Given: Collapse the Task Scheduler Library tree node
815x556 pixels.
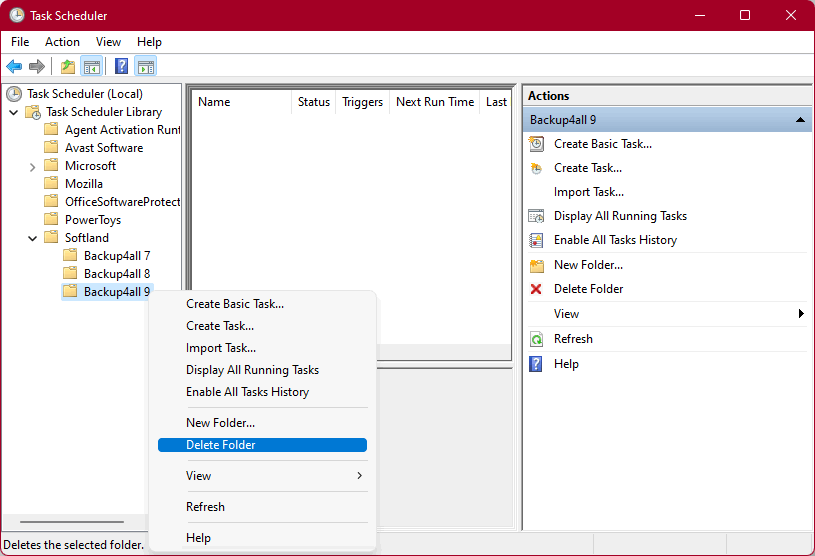Looking at the screenshot, I should pyautogui.click(x=14, y=112).
